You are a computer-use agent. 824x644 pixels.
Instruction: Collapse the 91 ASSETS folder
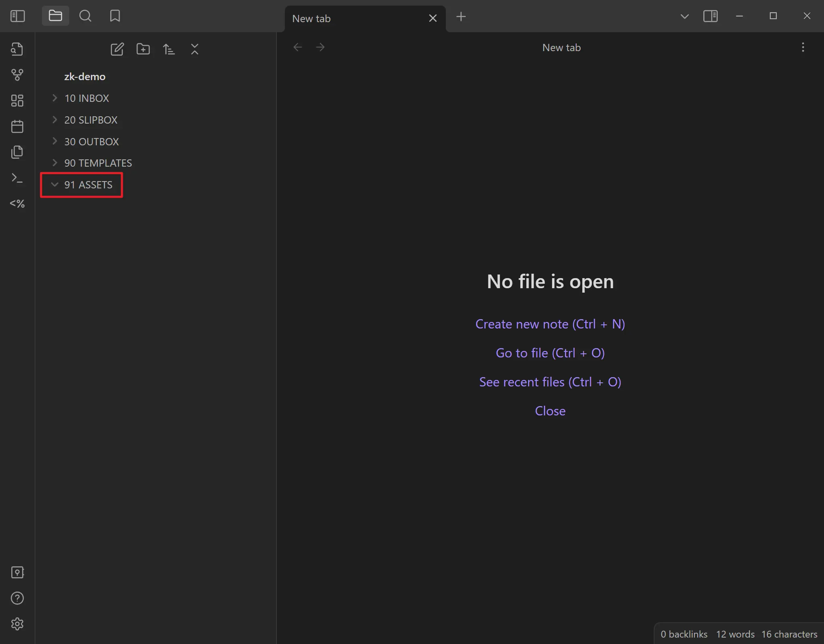88,185
